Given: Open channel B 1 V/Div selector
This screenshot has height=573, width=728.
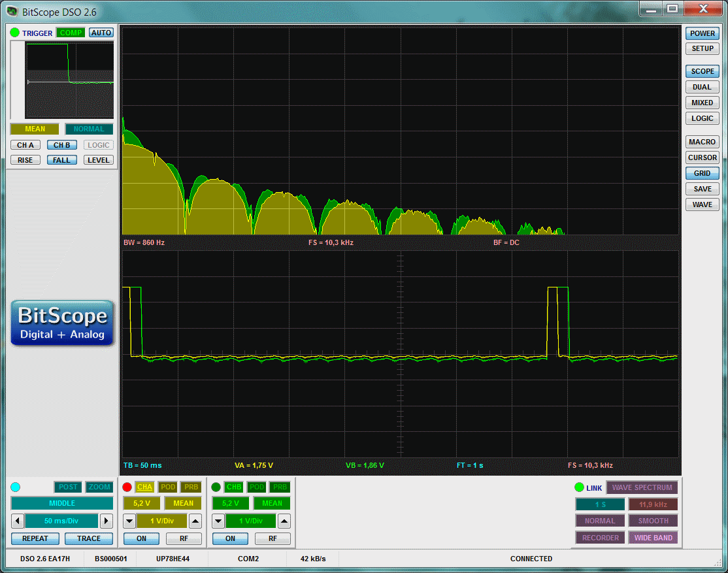Looking at the screenshot, I should click(x=251, y=521).
